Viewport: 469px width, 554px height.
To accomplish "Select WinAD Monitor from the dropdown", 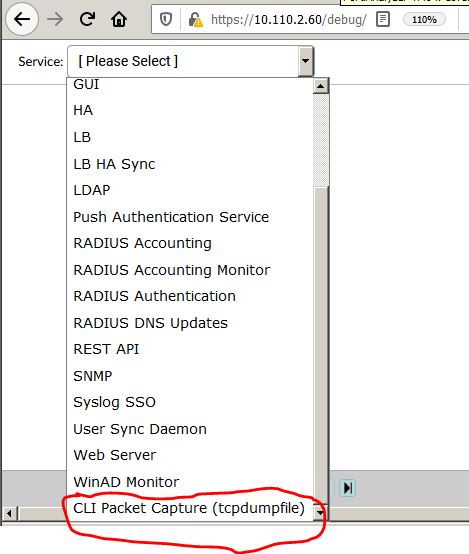I will 126,482.
